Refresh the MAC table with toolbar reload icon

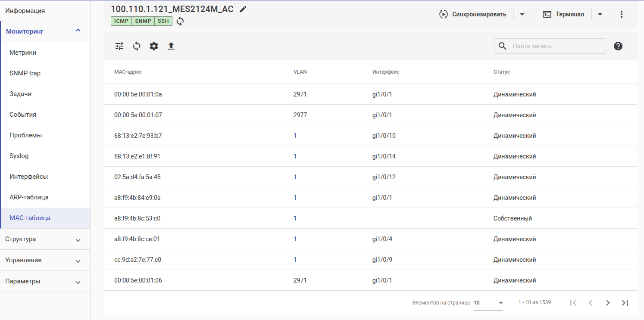click(137, 46)
